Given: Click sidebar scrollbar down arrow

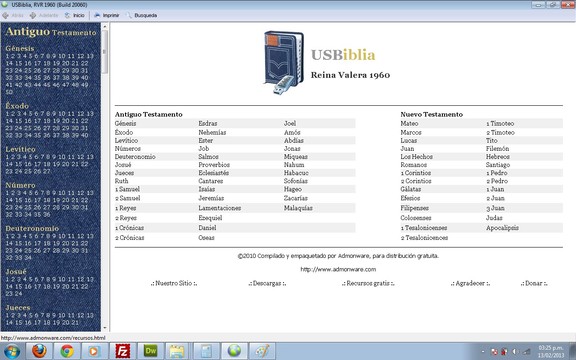Looking at the screenshot, I should (x=105, y=328).
